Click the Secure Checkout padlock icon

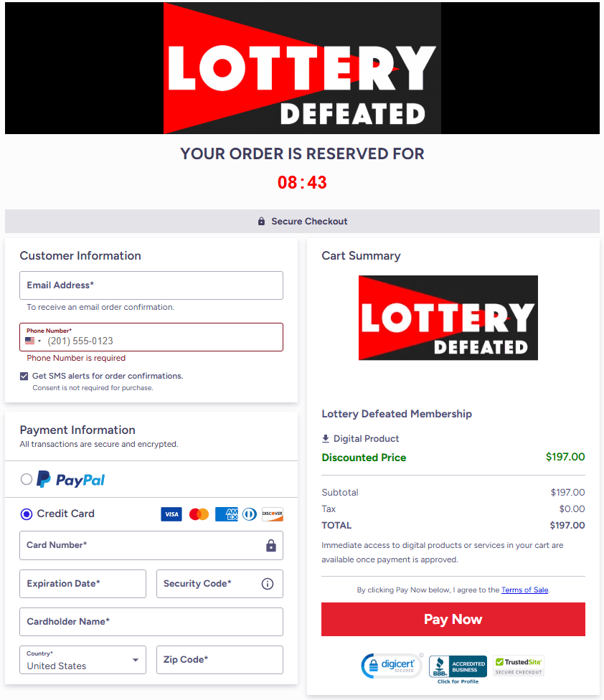tap(261, 221)
